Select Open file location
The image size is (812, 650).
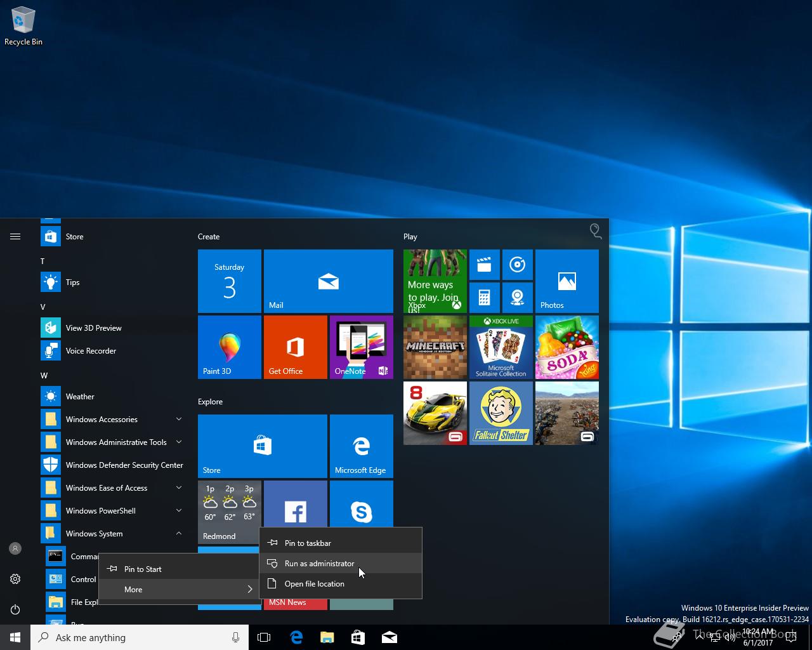point(341,584)
